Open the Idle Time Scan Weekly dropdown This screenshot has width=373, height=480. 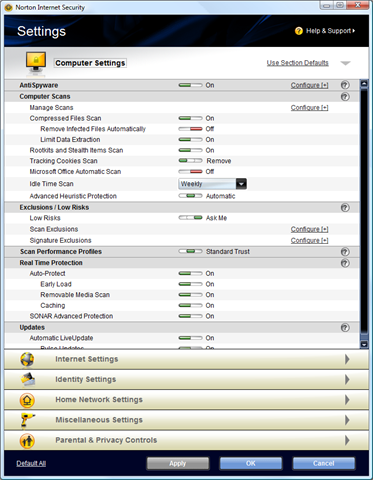pyautogui.click(x=213, y=184)
